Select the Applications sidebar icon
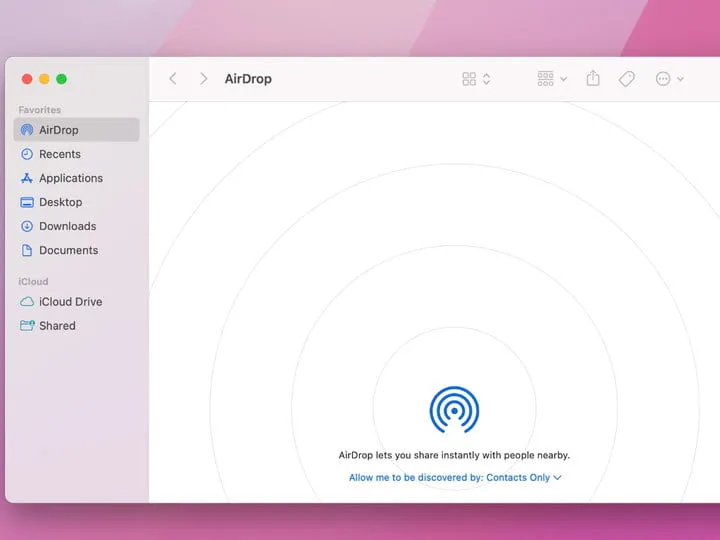This screenshot has height=540, width=720. 27,178
